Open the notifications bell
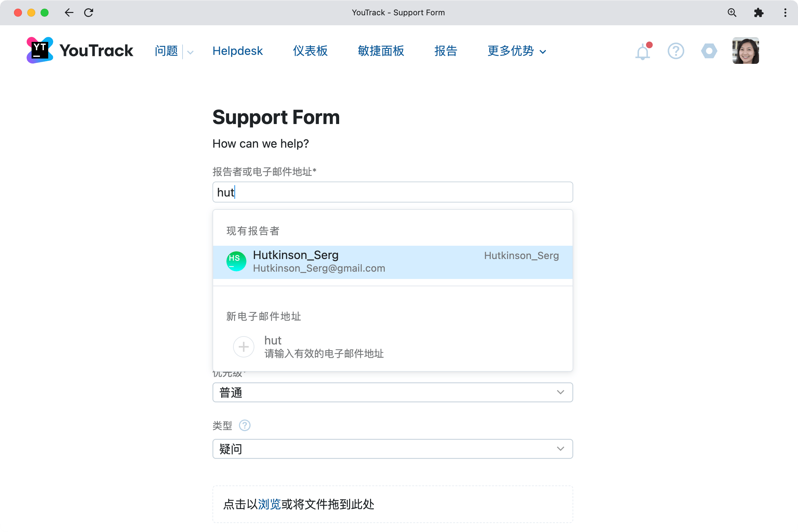798x532 pixels. 642,52
